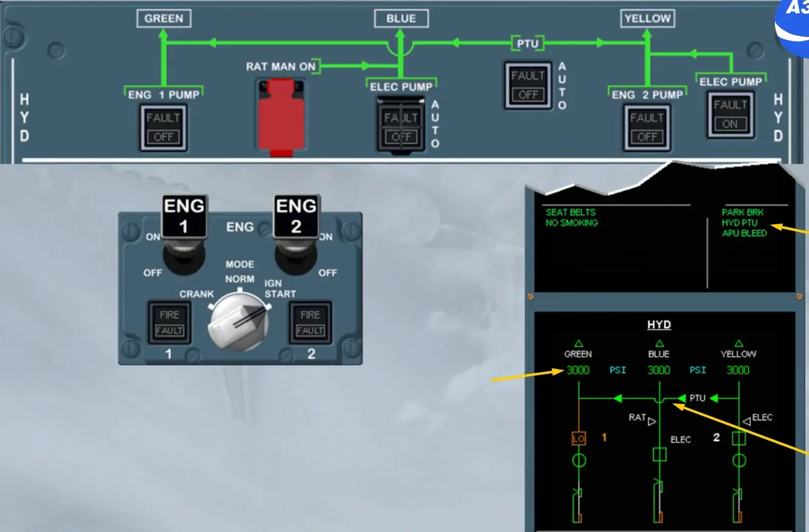This screenshot has height=532, width=809.
Task: Toggle the ENG 1 PUMP pushbutton
Action: [x=163, y=127]
